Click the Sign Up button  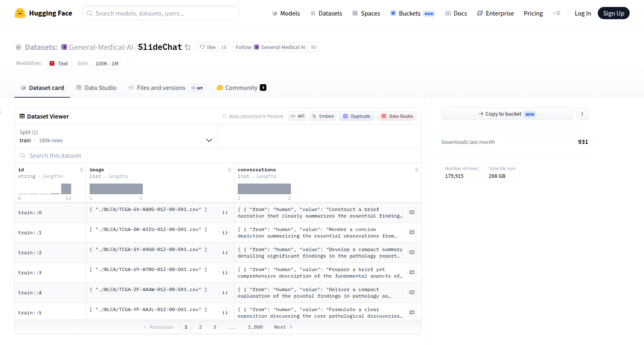tap(613, 13)
